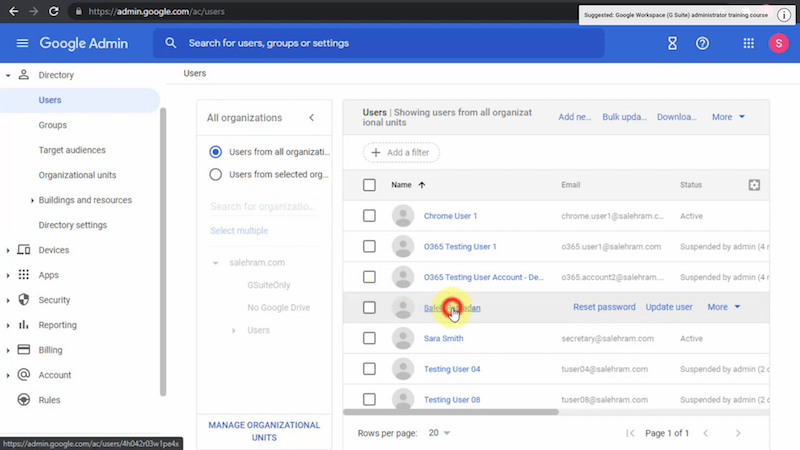Open the account avatar S

point(779,43)
